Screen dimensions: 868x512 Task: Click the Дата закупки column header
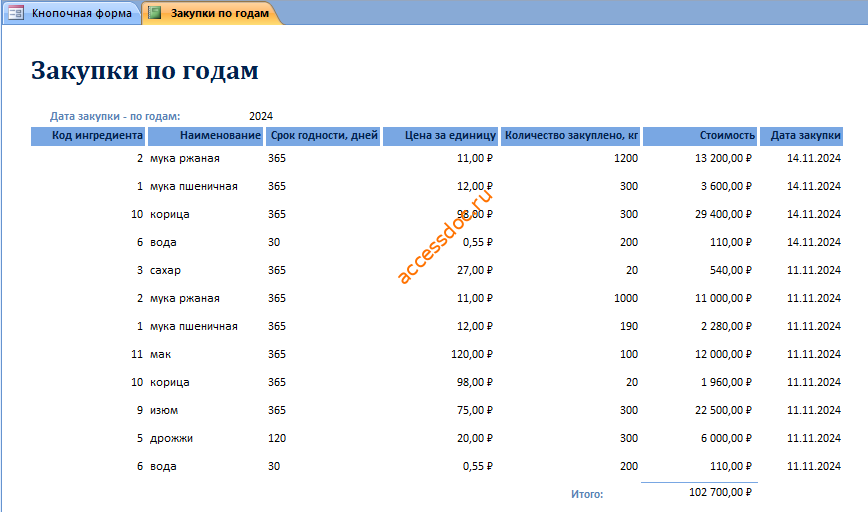click(802, 136)
